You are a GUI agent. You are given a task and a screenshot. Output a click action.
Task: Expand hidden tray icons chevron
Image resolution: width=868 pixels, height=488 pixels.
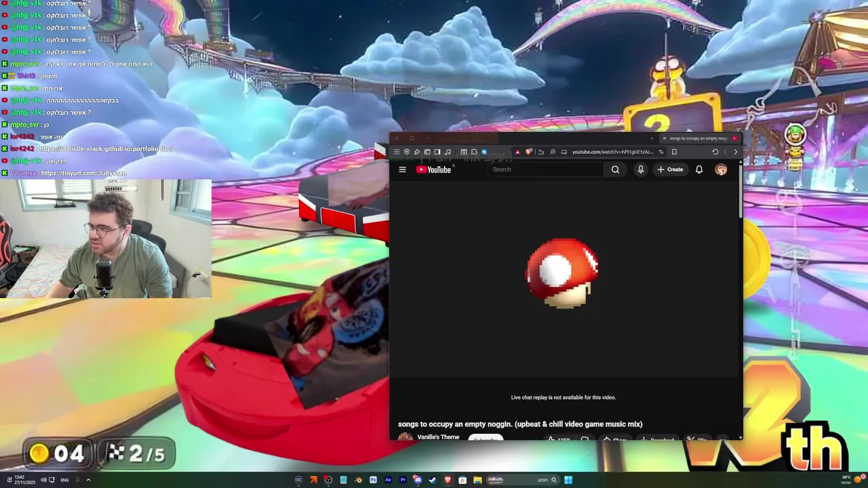coord(88,480)
